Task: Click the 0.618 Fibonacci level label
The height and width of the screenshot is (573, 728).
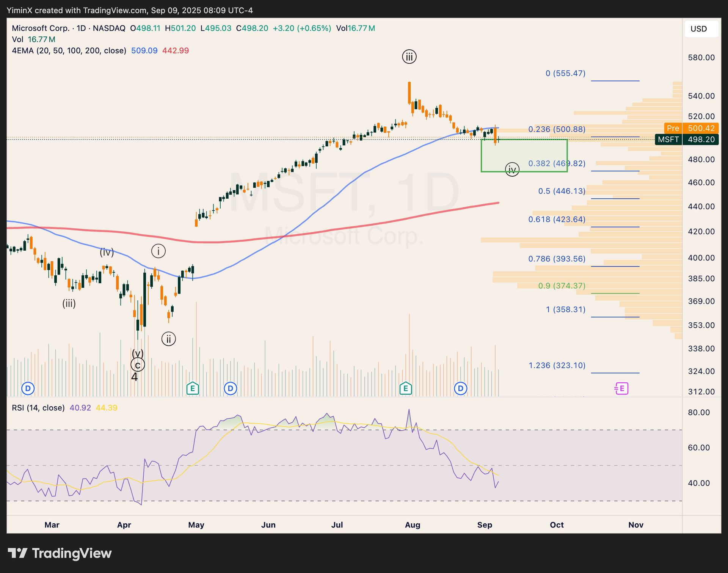Action: click(557, 219)
